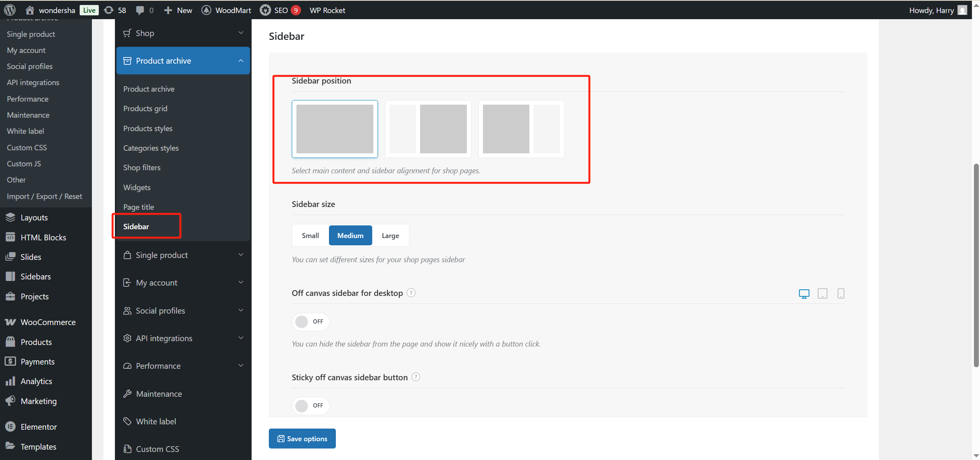Click the desktop device icon
980x460 pixels.
click(804, 294)
